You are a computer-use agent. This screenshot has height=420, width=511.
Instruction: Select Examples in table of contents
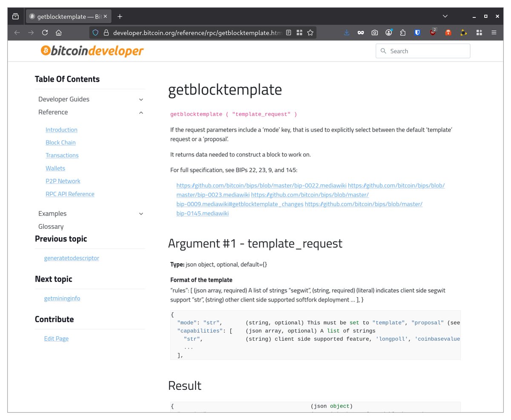(x=52, y=213)
